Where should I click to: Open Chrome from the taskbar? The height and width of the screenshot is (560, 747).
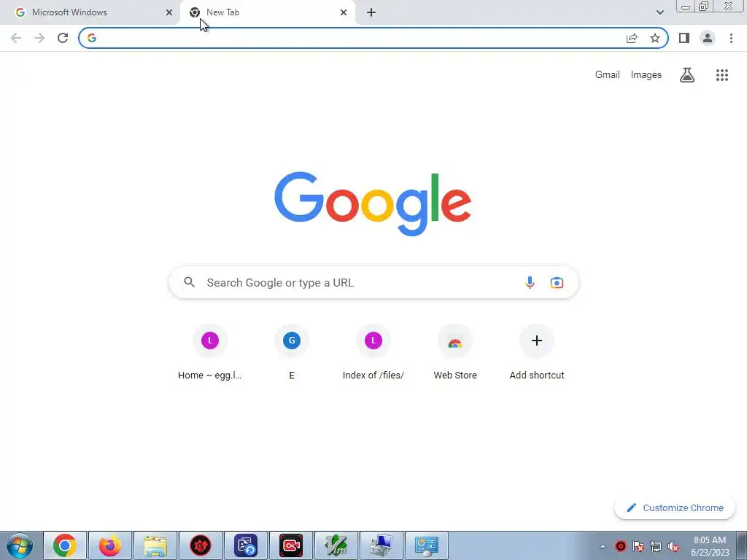tap(65, 545)
